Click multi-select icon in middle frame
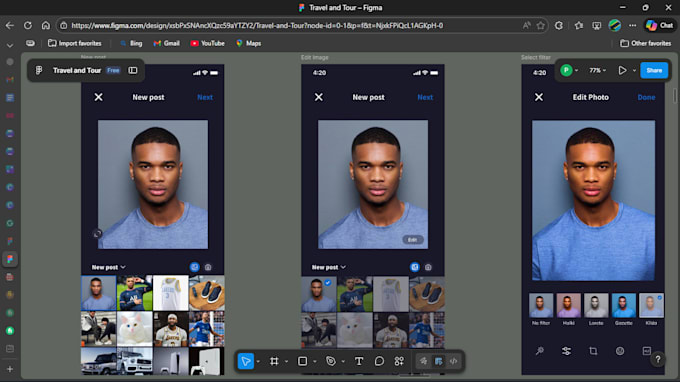 pyautogui.click(x=415, y=267)
